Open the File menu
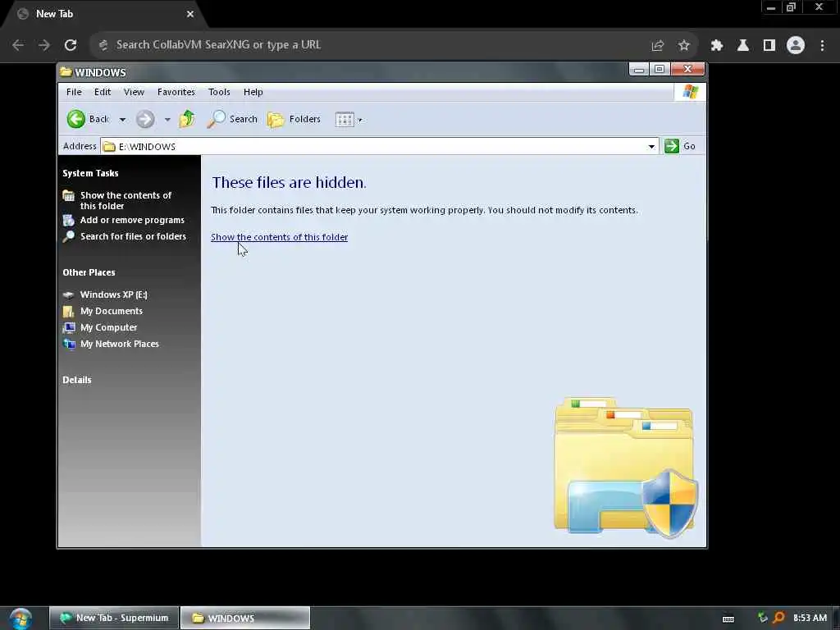The height and width of the screenshot is (630, 840). [x=74, y=92]
